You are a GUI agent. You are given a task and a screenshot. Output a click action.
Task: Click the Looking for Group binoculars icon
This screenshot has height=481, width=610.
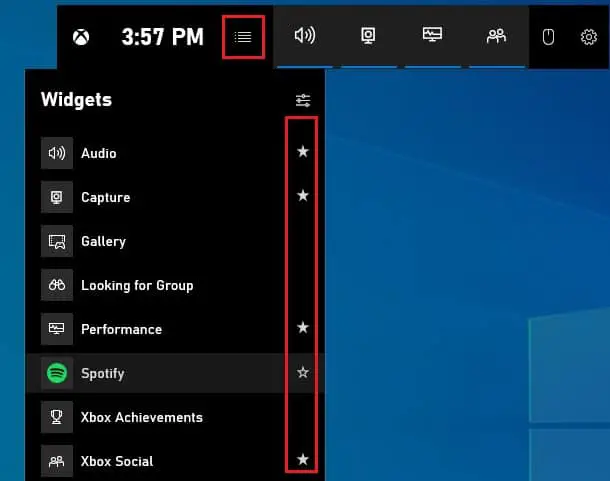point(57,285)
